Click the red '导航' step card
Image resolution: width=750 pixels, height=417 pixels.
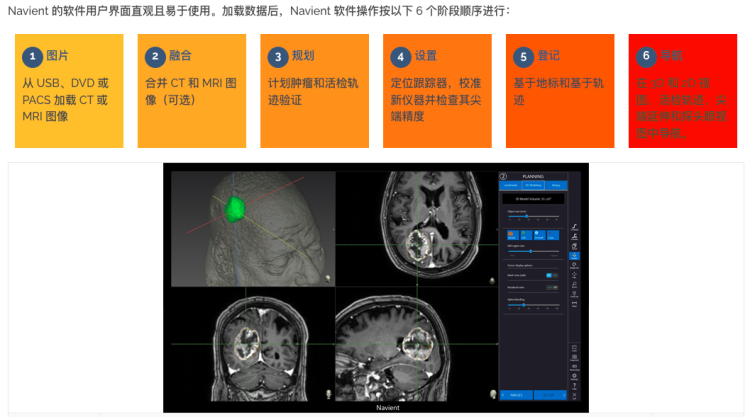click(683, 91)
